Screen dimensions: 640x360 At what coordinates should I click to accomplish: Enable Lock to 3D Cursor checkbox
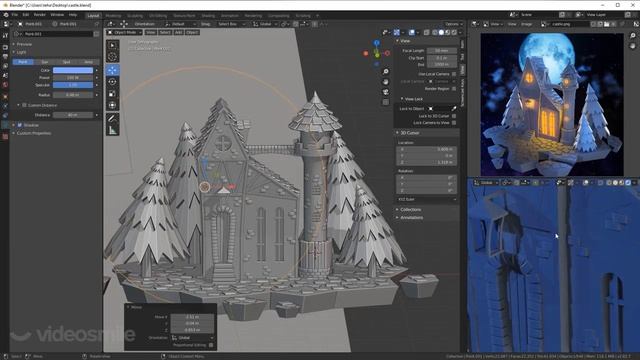coord(454,116)
